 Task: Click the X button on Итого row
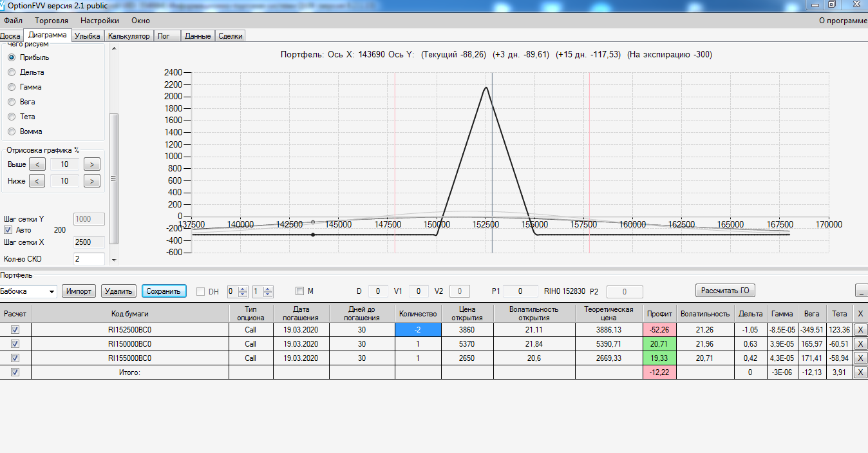[860, 372]
